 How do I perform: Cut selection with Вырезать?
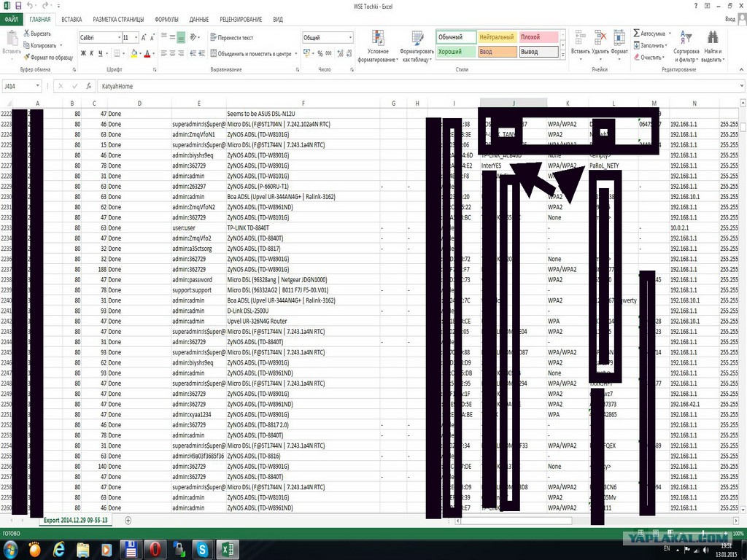click(x=37, y=34)
